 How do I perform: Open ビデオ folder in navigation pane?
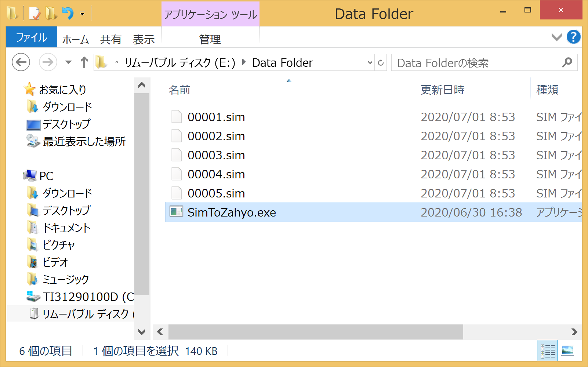coord(55,262)
